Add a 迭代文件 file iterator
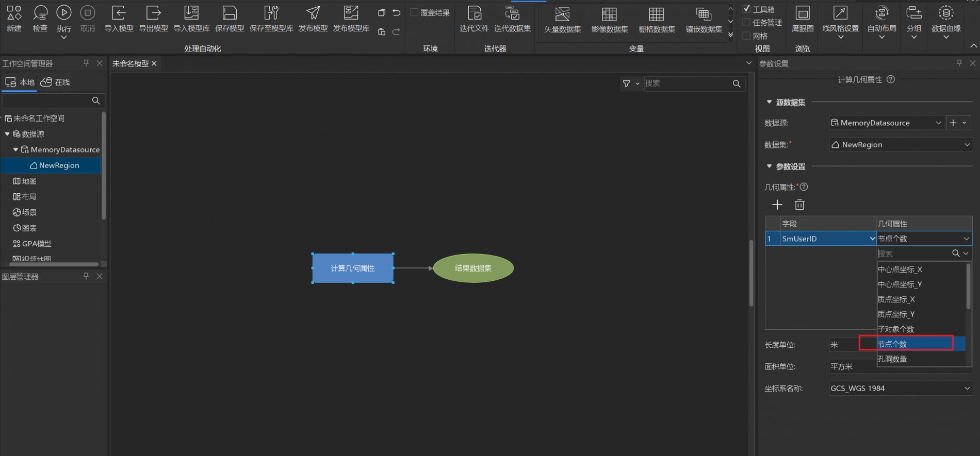 click(x=474, y=19)
